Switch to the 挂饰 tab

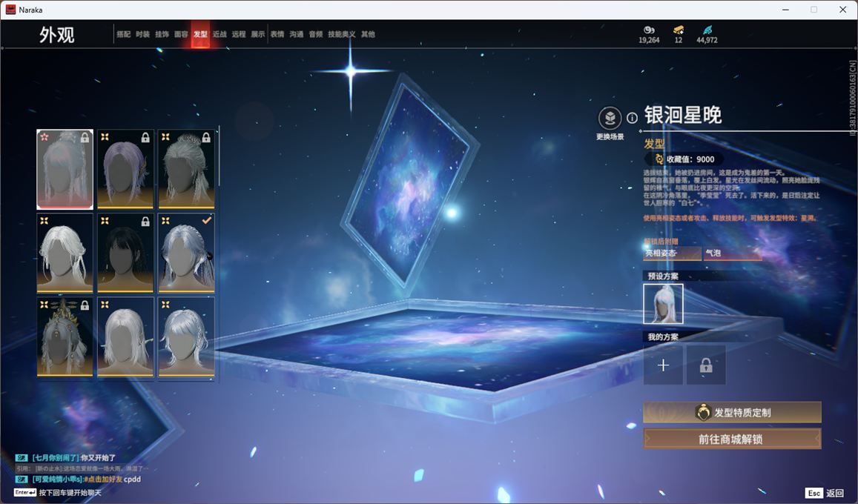click(x=162, y=34)
